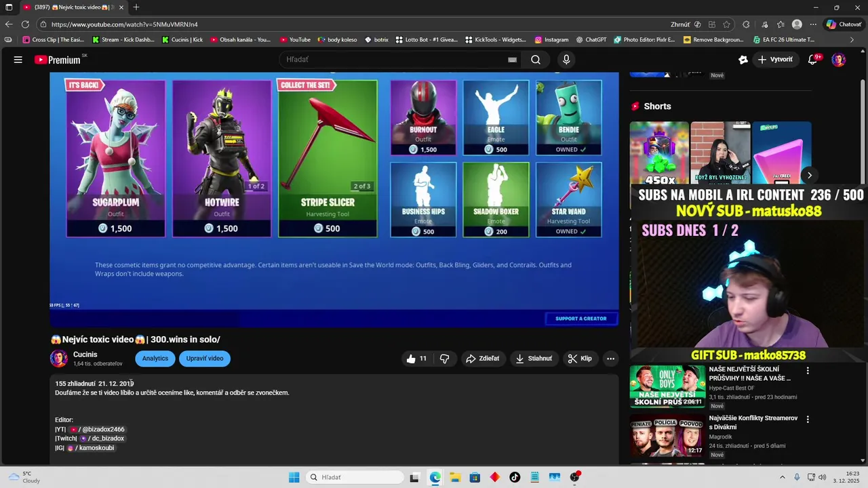Open the on-screen keyboard icon in search box
This screenshot has height=488, width=868.
[x=513, y=60]
